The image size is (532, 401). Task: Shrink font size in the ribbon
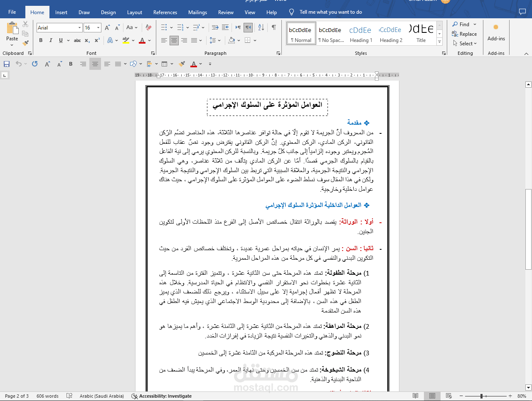tap(117, 27)
